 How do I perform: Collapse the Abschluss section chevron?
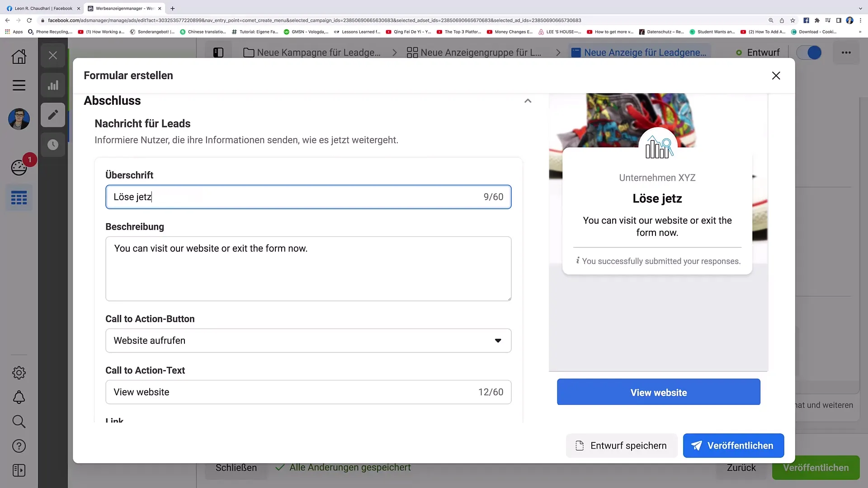click(x=528, y=101)
